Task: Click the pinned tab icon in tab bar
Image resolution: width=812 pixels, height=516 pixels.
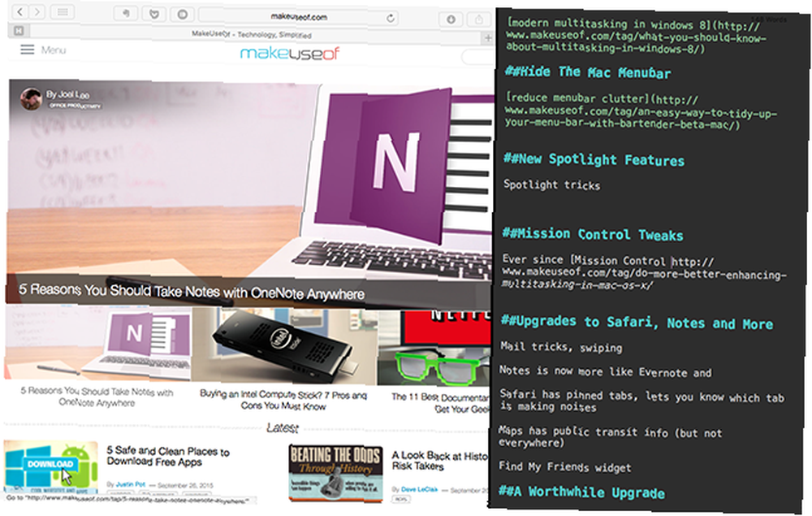Action: 18,31
